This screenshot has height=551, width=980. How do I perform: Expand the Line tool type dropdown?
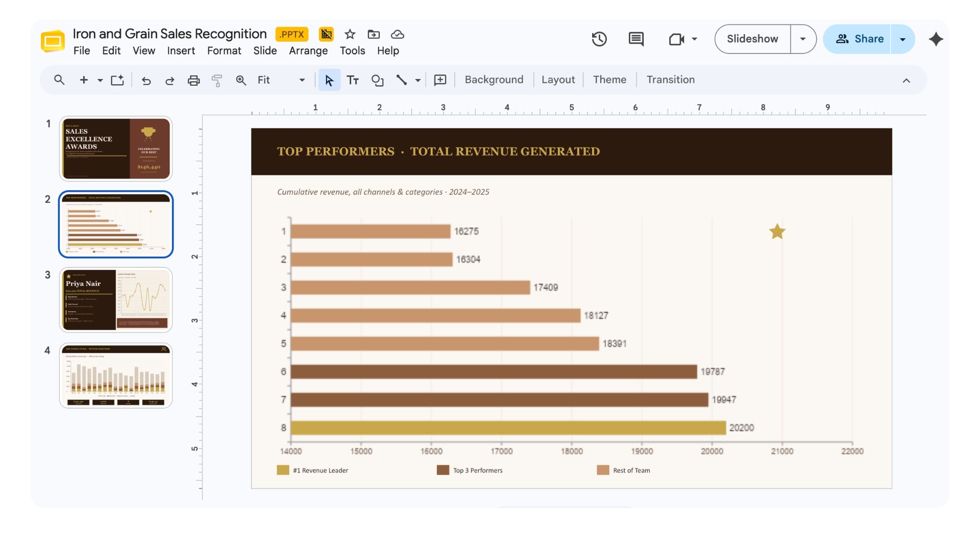pos(418,80)
